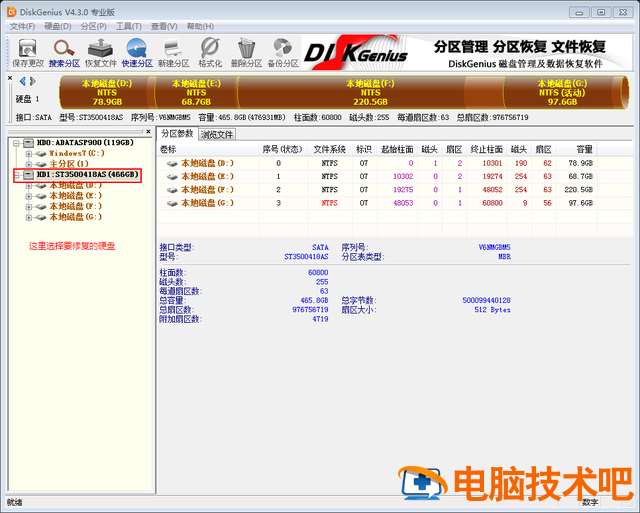Switch to the 分区参数 tab
The width and height of the screenshot is (640, 513).
click(x=177, y=133)
